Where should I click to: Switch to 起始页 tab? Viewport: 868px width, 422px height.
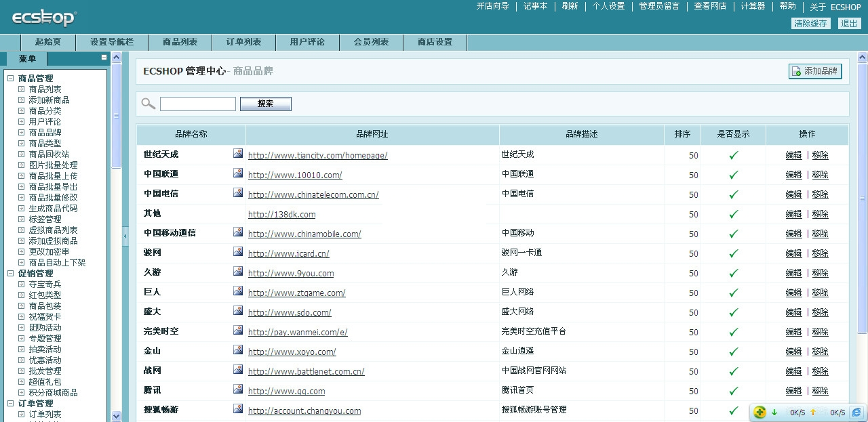pos(48,42)
